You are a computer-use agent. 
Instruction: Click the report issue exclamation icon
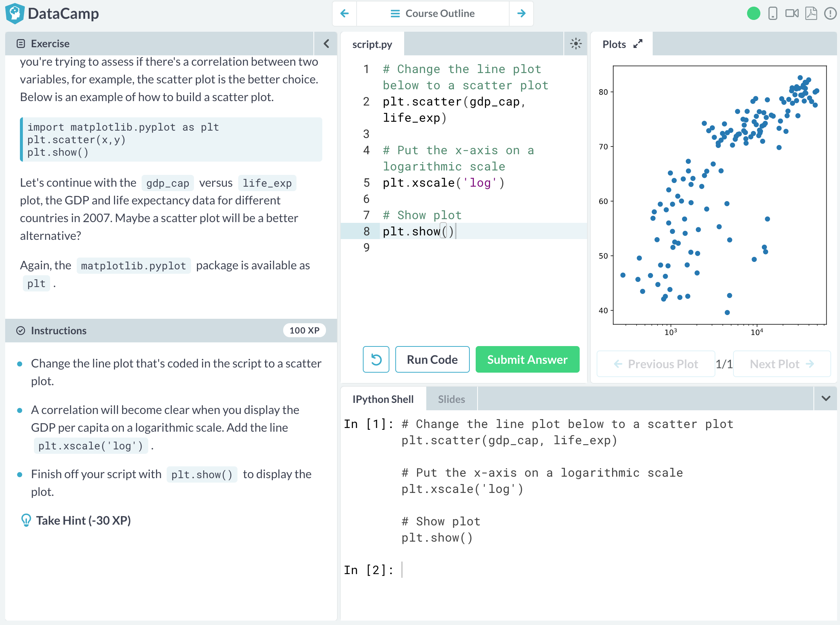830,14
